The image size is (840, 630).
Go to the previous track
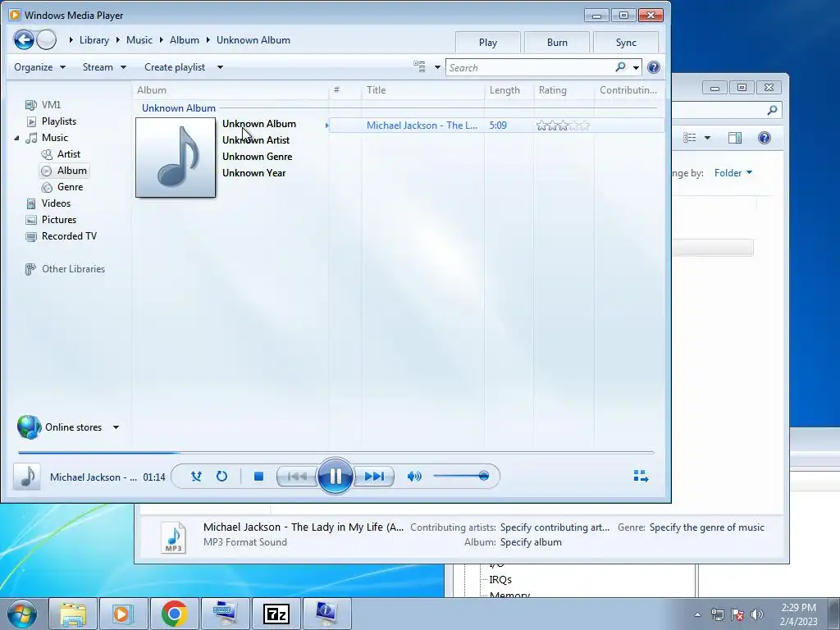point(297,477)
